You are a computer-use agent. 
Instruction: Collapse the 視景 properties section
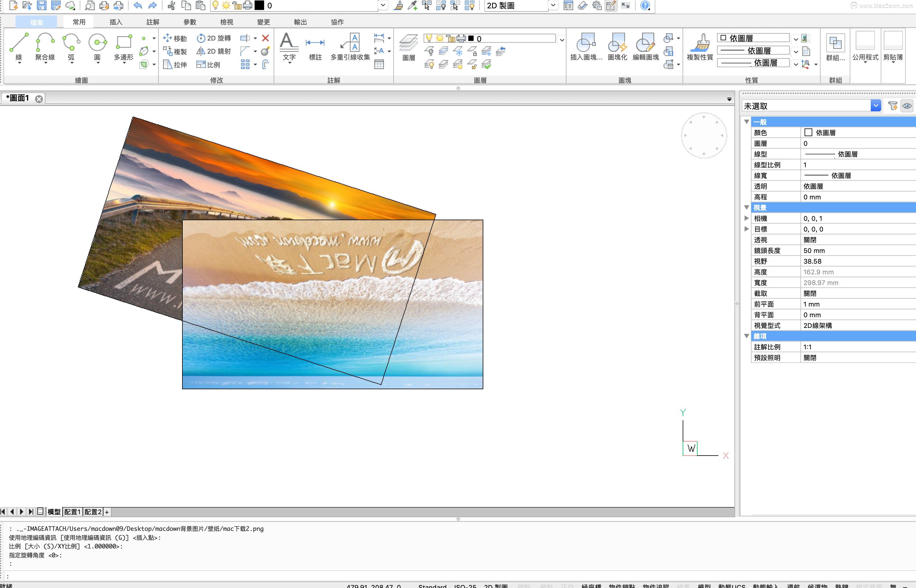click(x=746, y=207)
